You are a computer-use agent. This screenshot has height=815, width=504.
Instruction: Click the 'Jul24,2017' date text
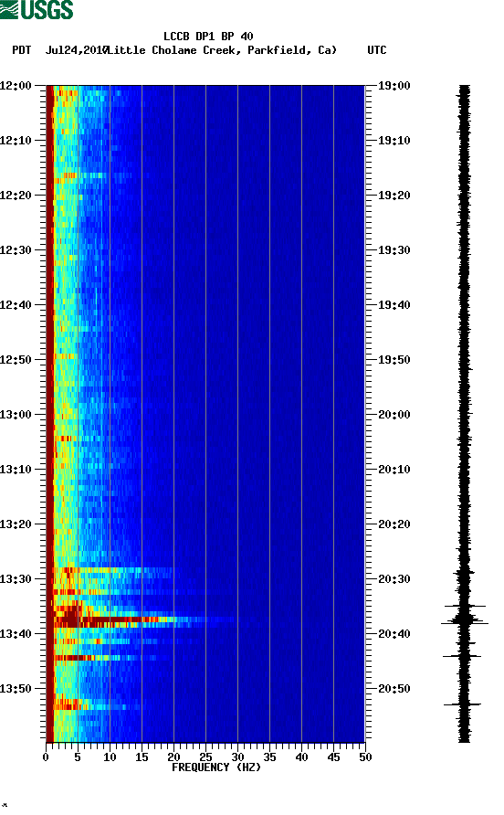coord(76,50)
